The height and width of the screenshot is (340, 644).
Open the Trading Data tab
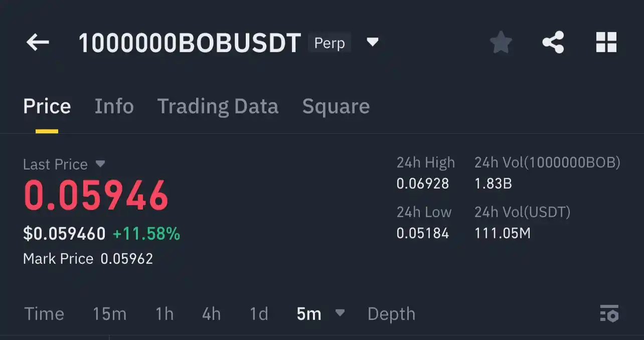[218, 106]
